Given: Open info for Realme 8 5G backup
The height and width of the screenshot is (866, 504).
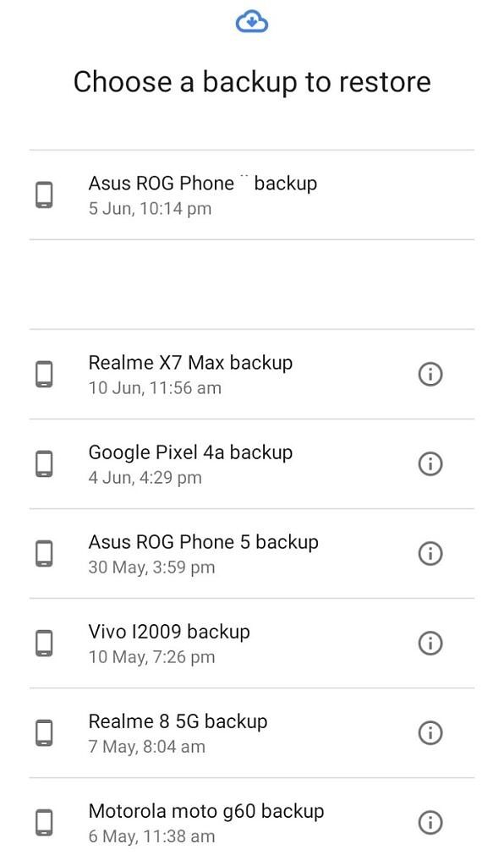Looking at the screenshot, I should pos(430,732).
